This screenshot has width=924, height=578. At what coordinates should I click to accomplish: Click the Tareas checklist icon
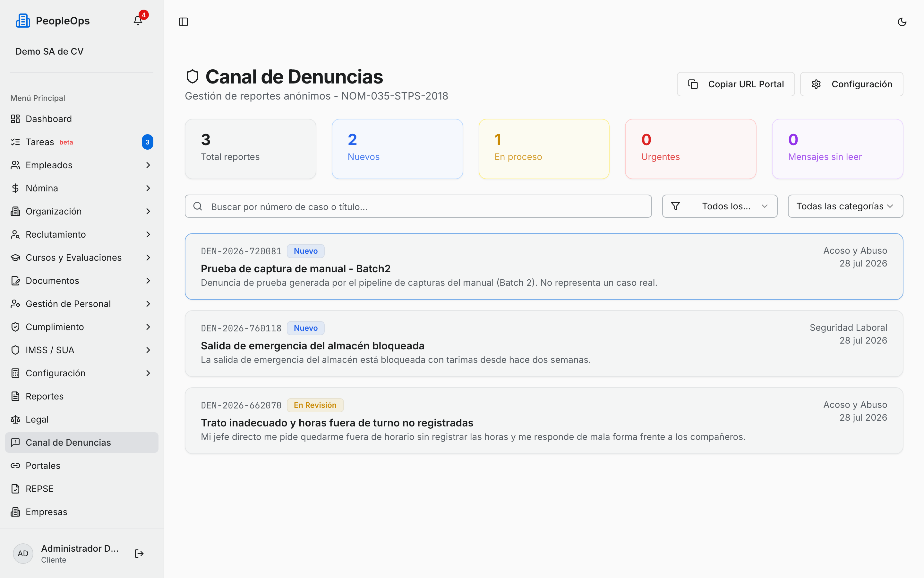tap(15, 142)
